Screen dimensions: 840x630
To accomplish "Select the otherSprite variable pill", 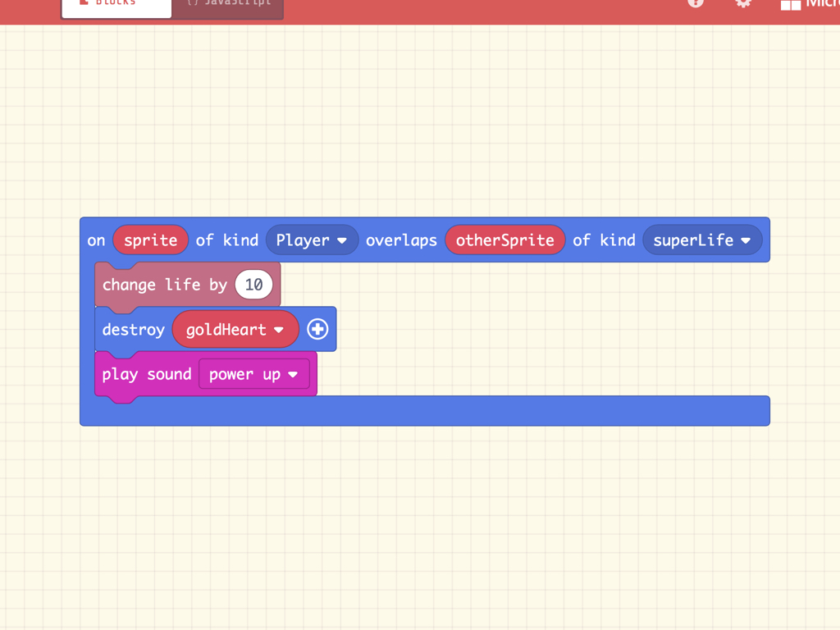I will 505,240.
